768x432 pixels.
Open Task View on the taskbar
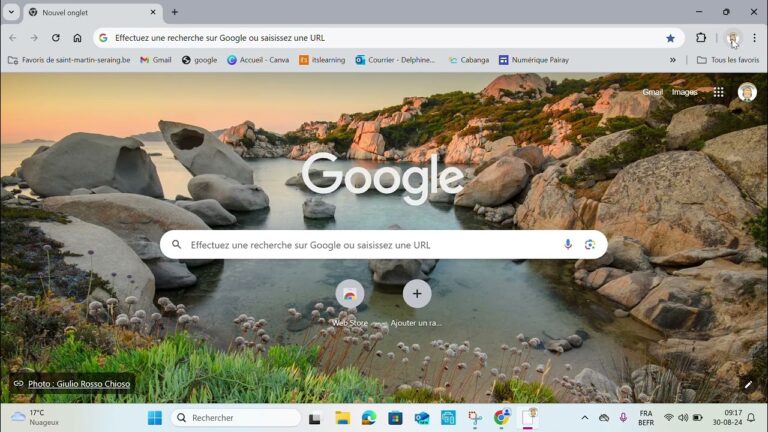pos(314,418)
